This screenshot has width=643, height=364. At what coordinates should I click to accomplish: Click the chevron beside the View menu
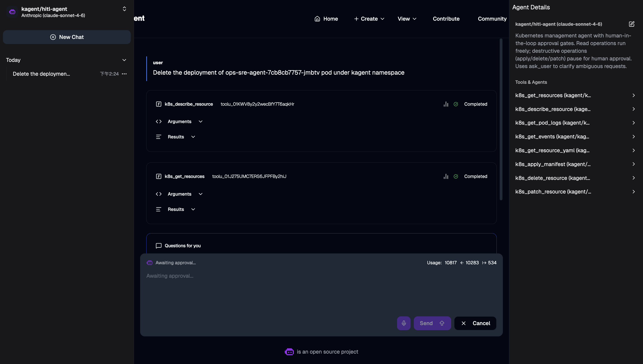point(414,19)
